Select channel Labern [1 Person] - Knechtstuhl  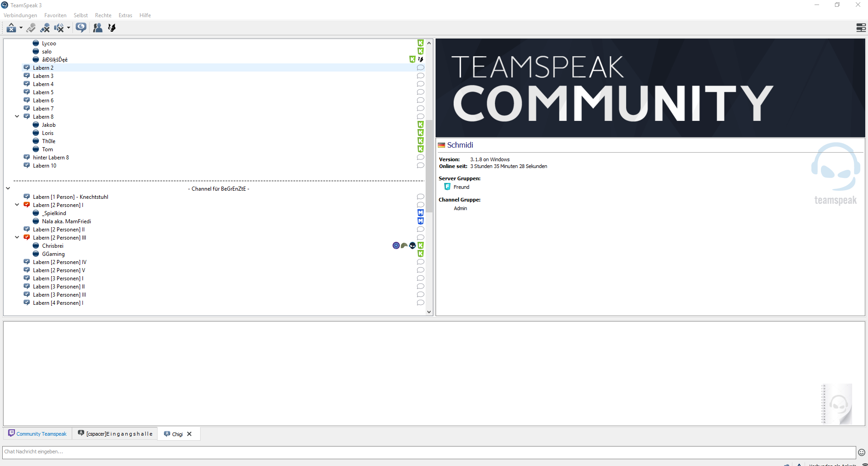point(71,197)
